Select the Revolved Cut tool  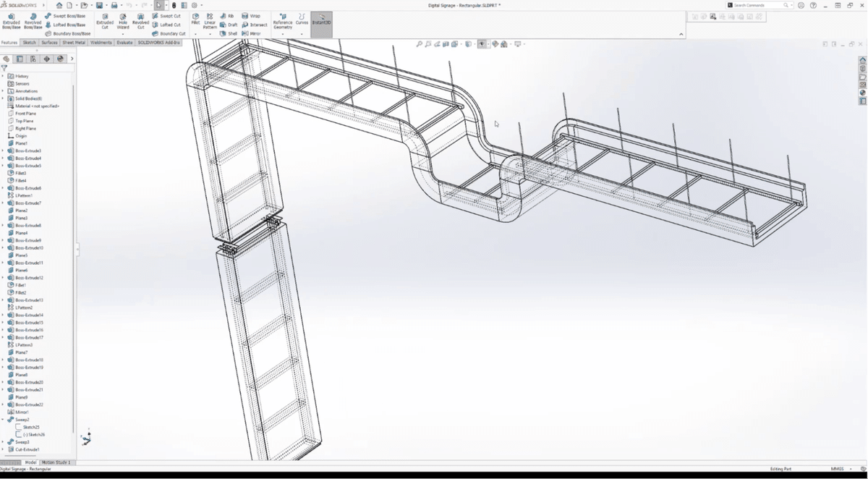click(x=140, y=21)
